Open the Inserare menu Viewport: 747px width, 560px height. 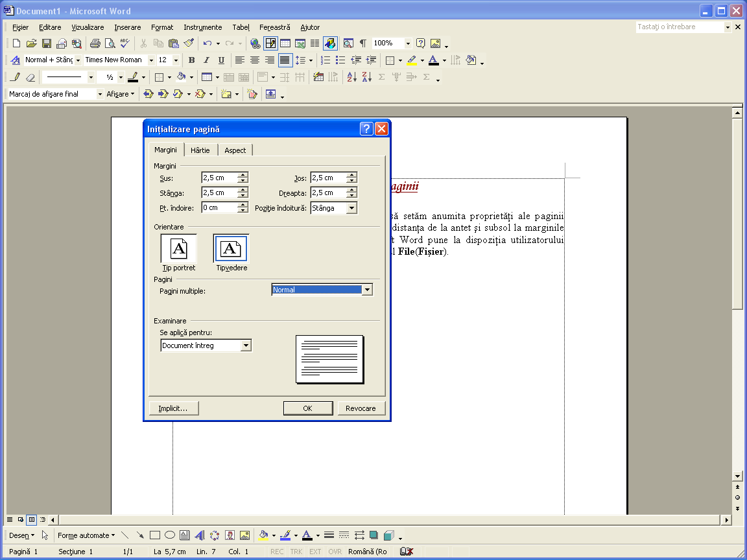[128, 27]
